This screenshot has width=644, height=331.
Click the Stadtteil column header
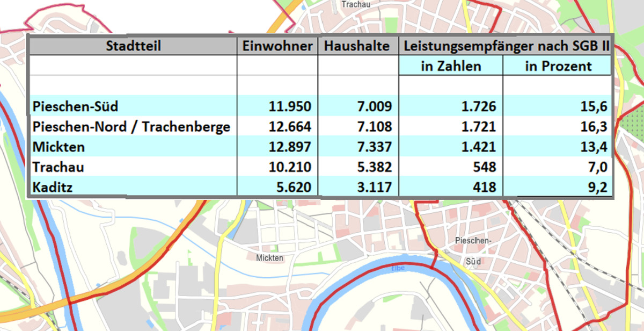[x=134, y=46]
